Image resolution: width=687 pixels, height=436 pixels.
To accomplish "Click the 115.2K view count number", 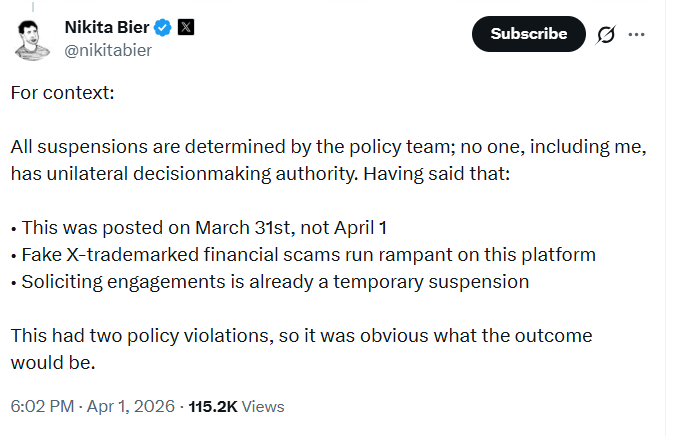I will point(213,406).
